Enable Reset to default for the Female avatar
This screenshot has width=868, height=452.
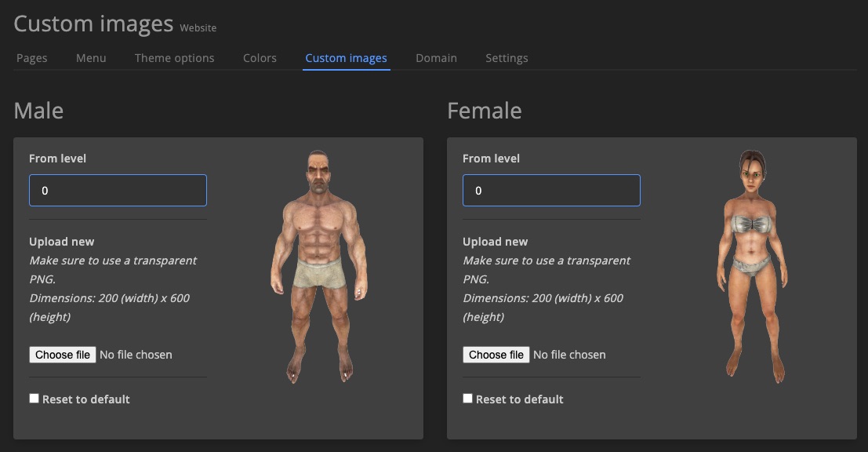[x=467, y=398]
